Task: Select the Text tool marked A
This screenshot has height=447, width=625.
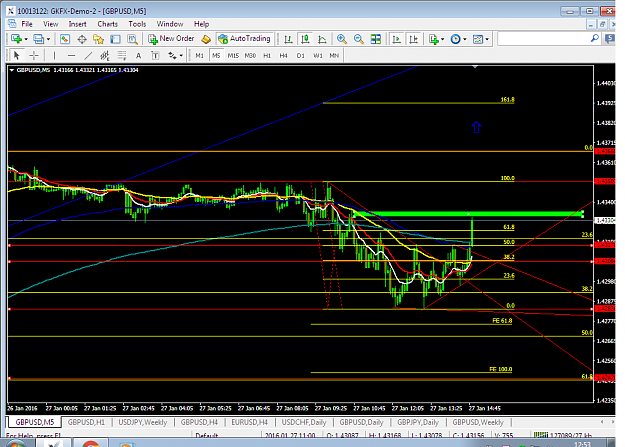Action: (x=138, y=55)
